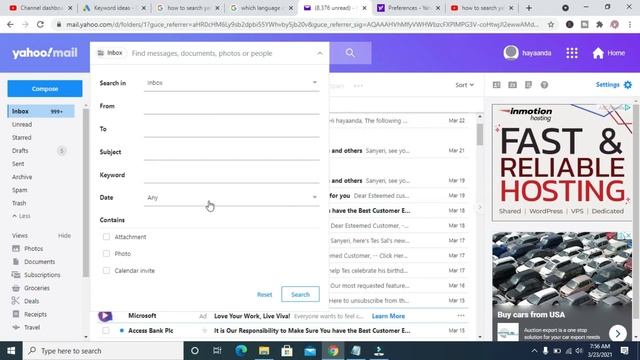The image size is (640, 360).
Task: Click the Search button in panel
Action: [x=300, y=294]
